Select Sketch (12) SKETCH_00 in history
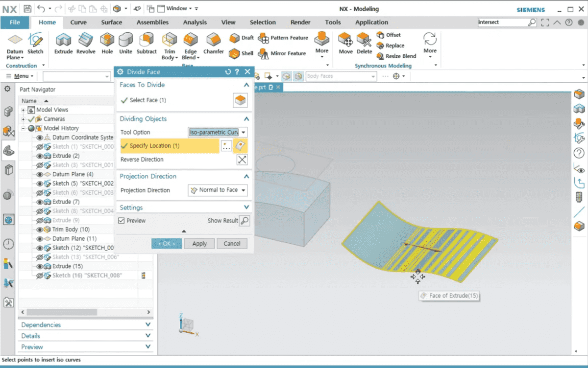The width and height of the screenshot is (588, 368). click(83, 248)
